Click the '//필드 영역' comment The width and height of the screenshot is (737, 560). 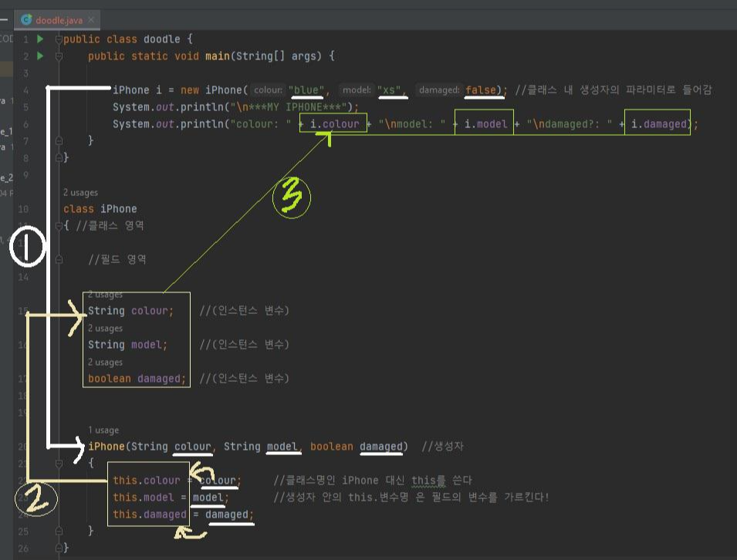coord(117,259)
